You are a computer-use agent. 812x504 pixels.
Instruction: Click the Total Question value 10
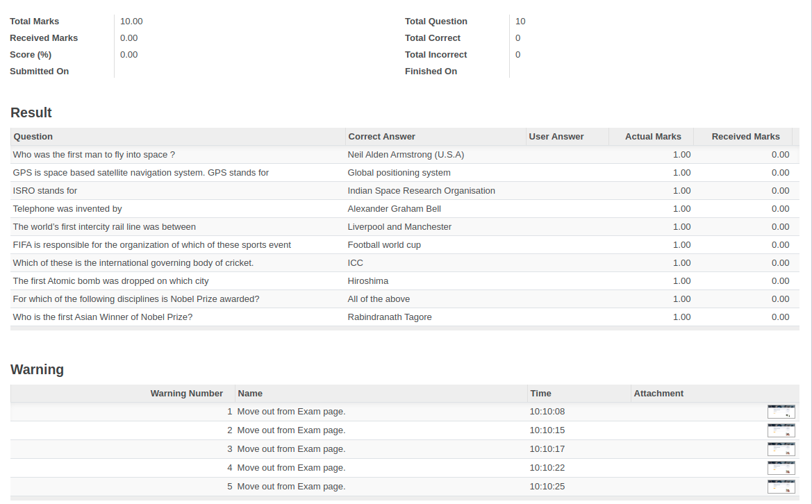[520, 22]
